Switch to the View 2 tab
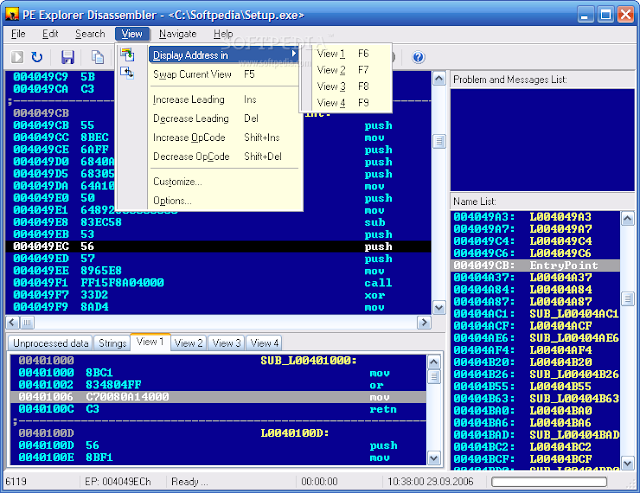This screenshot has width=640, height=493. click(189, 343)
